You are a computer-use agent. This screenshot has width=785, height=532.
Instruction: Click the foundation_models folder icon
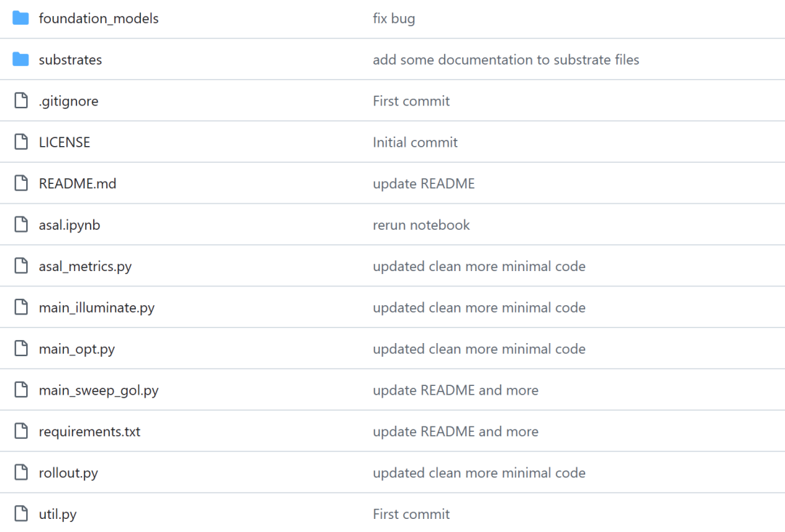coord(20,18)
